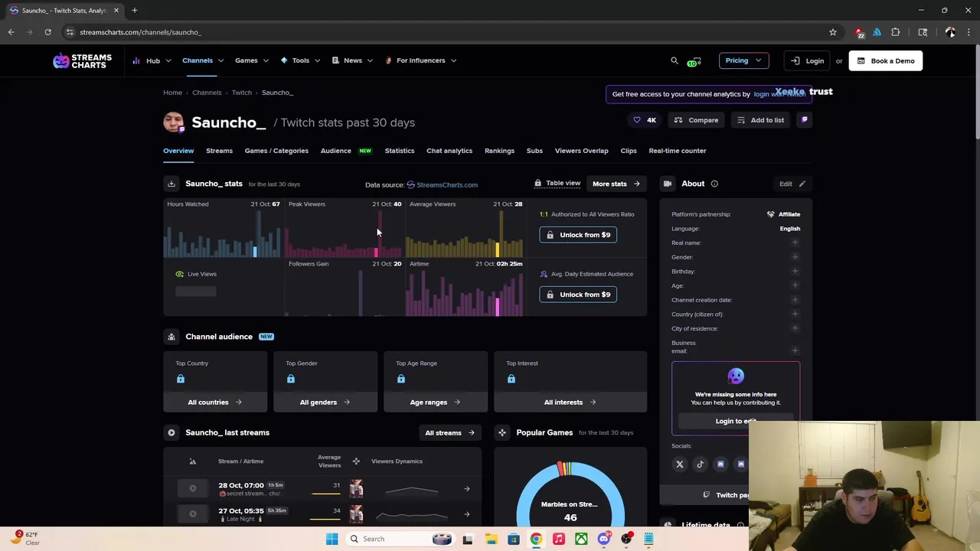Open the compare cart icon with green badge

694,61
